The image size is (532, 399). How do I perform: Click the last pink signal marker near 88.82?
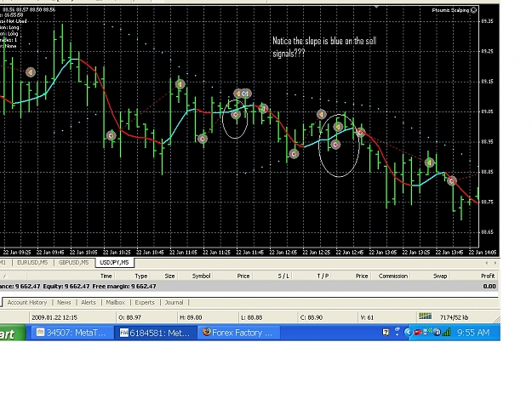pos(451,181)
